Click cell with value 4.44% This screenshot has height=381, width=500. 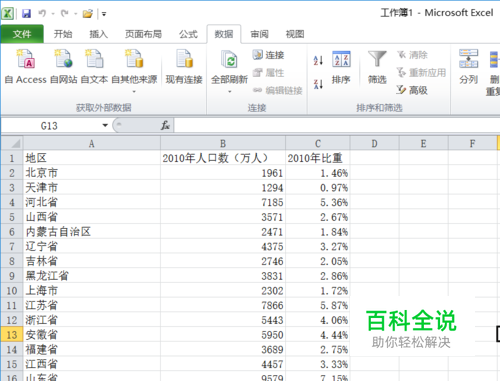(x=318, y=334)
